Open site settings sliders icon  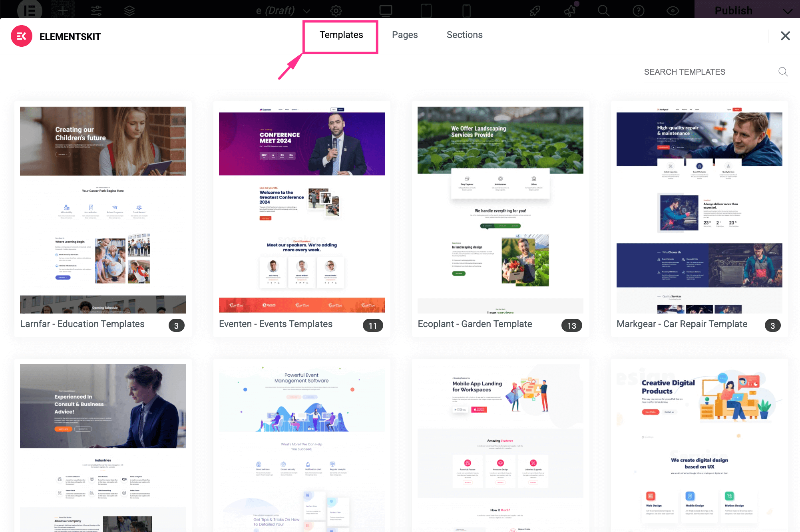pyautogui.click(x=96, y=10)
